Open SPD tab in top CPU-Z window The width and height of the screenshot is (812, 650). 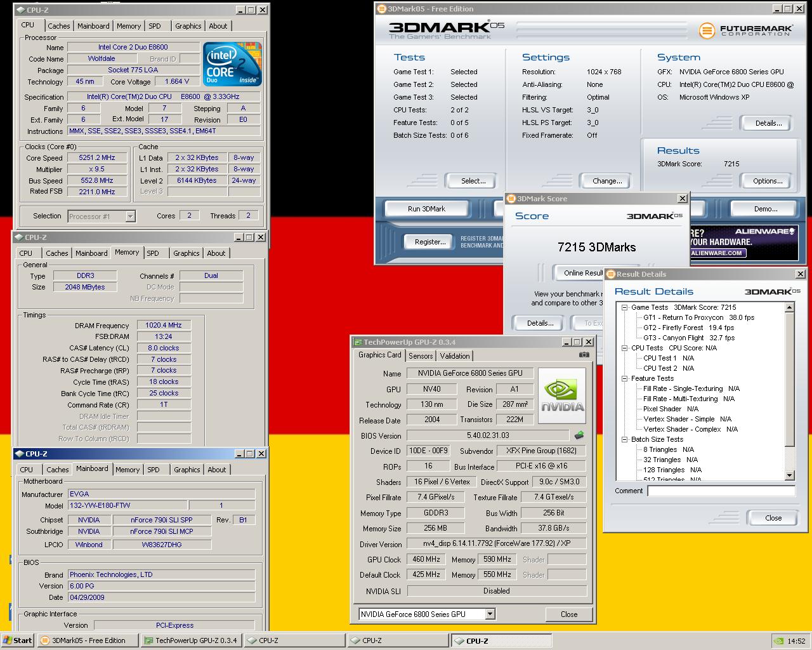(155, 26)
